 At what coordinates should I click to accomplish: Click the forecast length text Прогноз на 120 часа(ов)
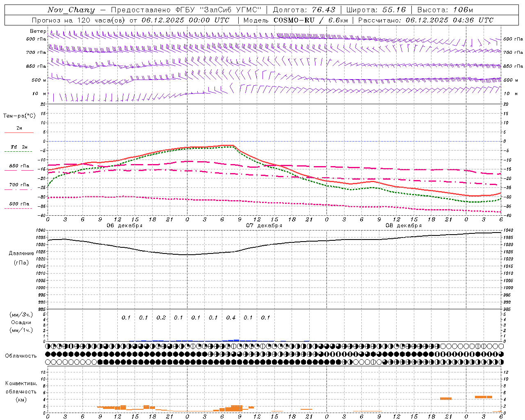coord(79,20)
